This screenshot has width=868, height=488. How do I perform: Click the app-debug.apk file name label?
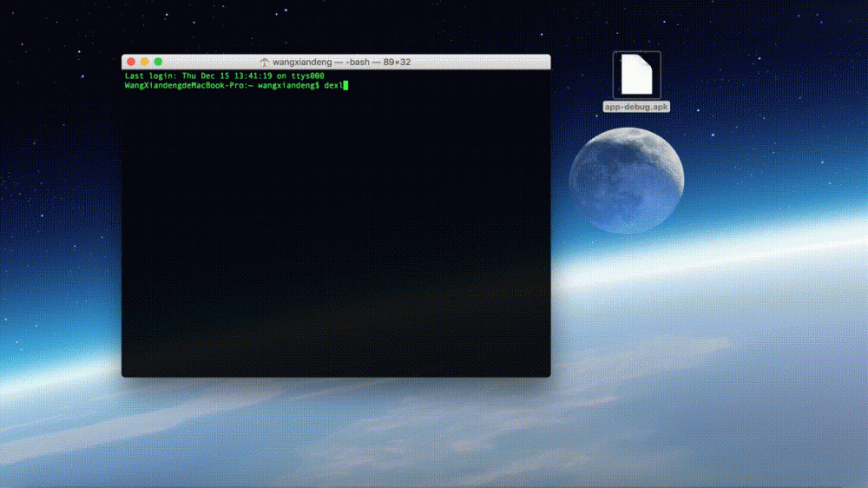pos(636,107)
